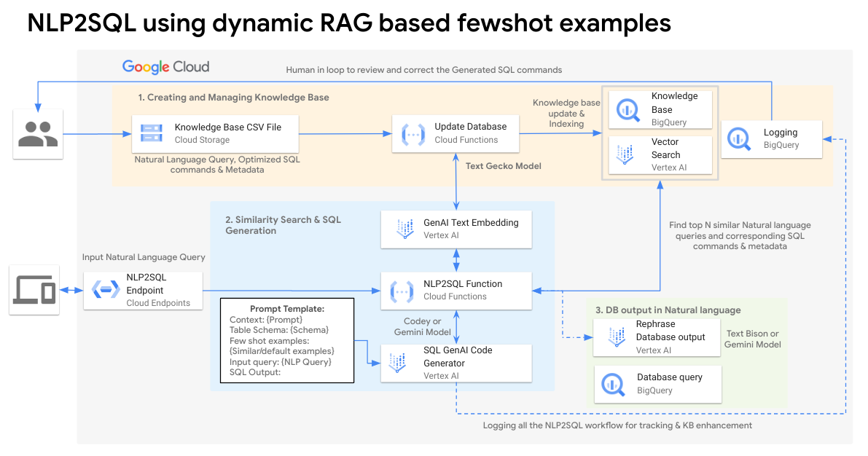Click the Prompt Template box heading
The image size is (868, 456).
pyautogui.click(x=286, y=309)
